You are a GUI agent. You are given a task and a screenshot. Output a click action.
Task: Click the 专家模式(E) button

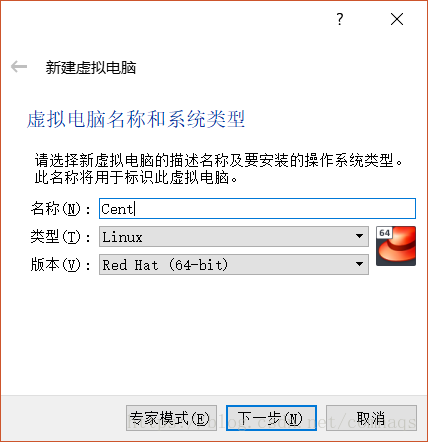click(171, 418)
